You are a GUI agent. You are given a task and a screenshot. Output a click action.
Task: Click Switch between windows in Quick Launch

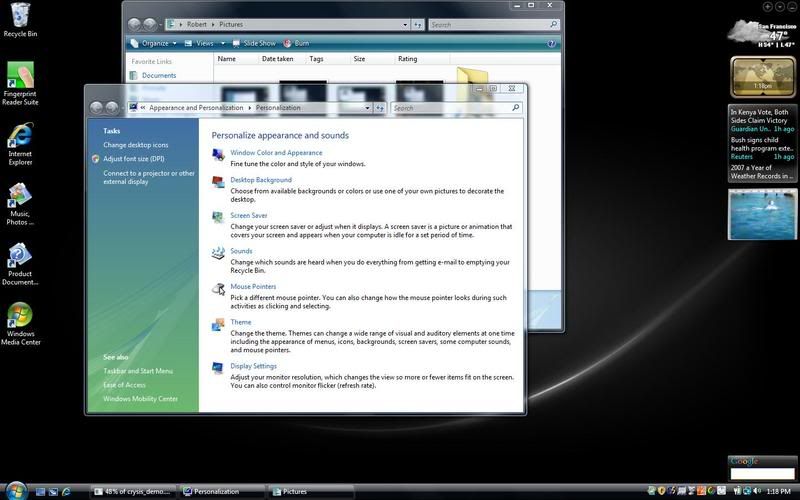(53, 492)
